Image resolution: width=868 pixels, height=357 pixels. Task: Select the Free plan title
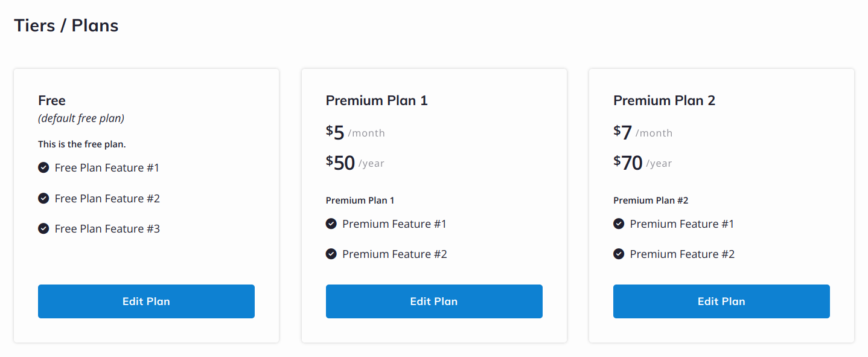click(52, 100)
